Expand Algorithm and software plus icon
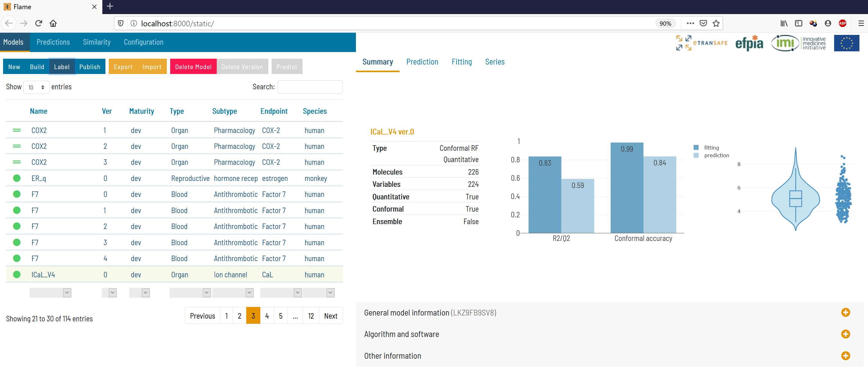 (x=845, y=334)
